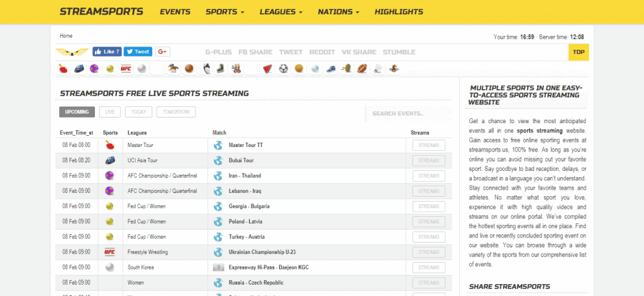Select the chess knight icon
The height and width of the screenshot is (296, 644).
click(394, 69)
